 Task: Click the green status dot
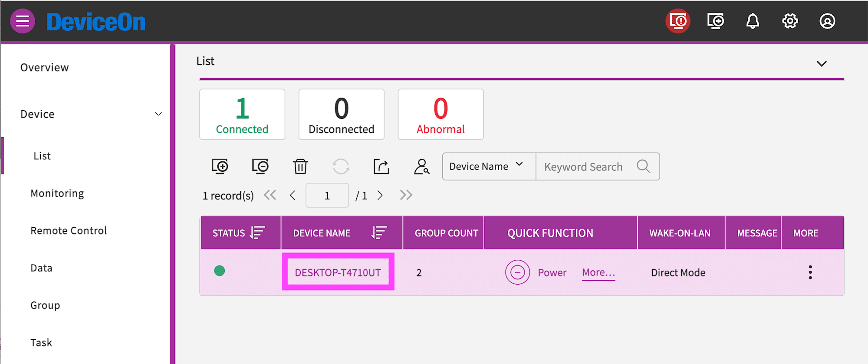[x=220, y=271]
